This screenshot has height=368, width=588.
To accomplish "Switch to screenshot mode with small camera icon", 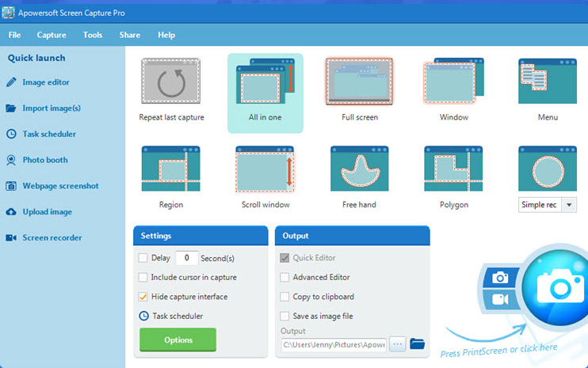I will [x=500, y=278].
